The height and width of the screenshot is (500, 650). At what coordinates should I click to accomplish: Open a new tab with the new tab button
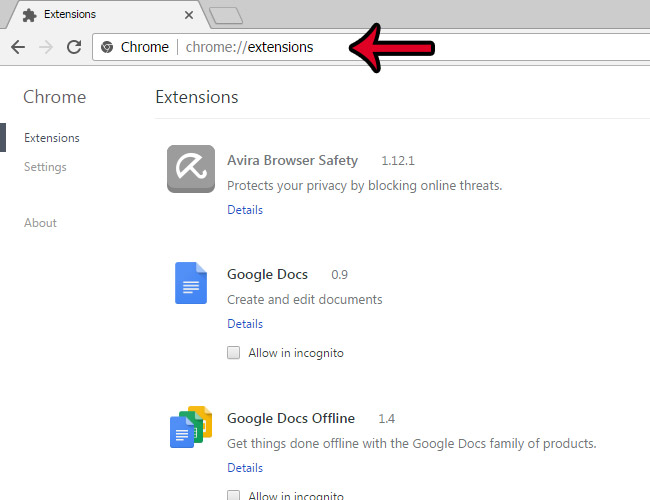226,16
